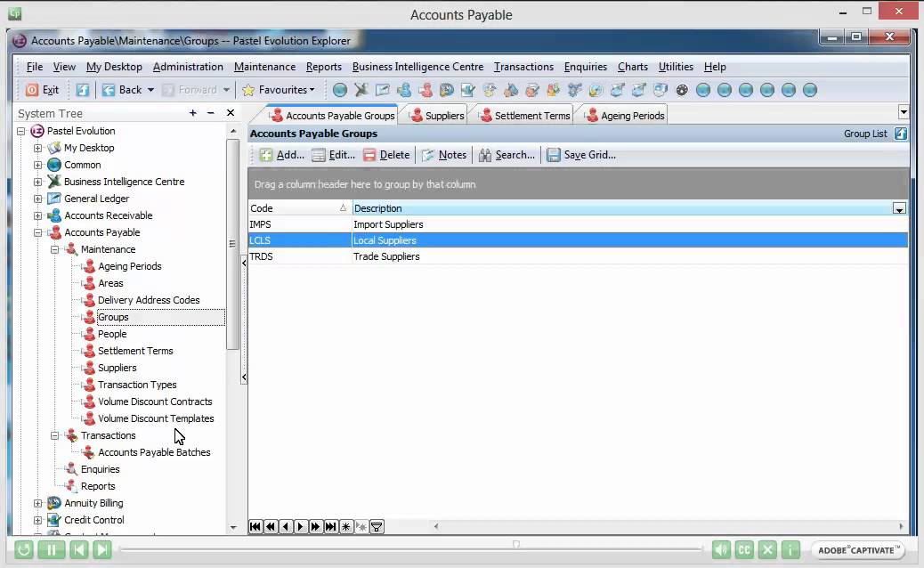Open the Favourites dropdown

[278, 90]
